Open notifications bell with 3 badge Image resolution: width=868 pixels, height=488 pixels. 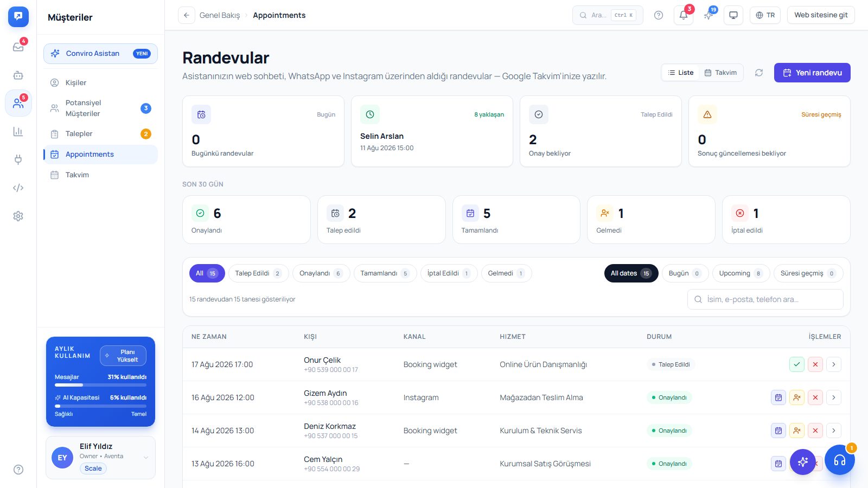tap(684, 15)
